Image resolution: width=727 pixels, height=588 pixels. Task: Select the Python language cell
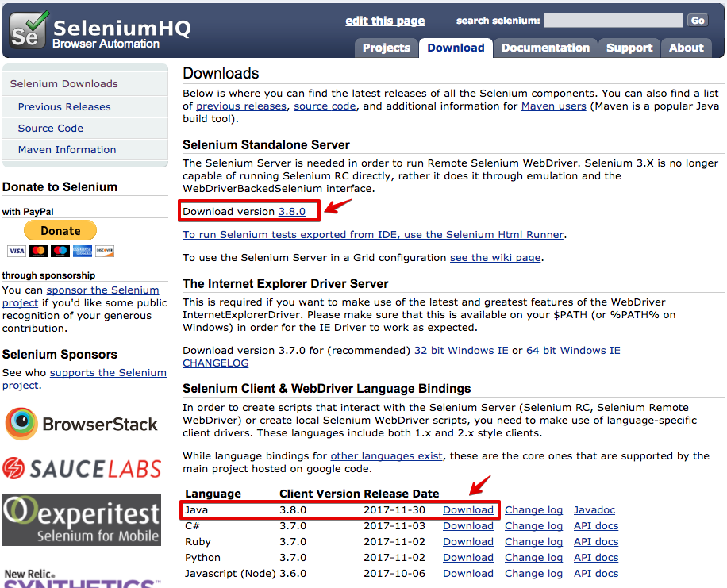pos(202,557)
